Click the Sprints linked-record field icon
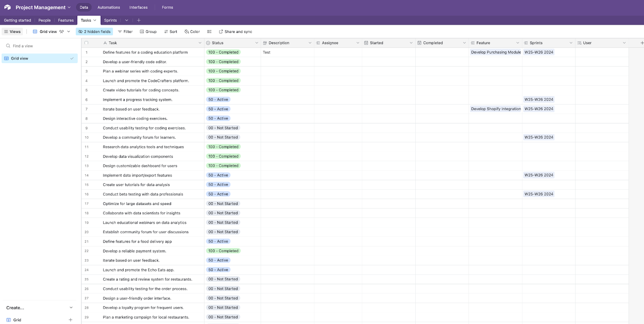 click(526, 43)
